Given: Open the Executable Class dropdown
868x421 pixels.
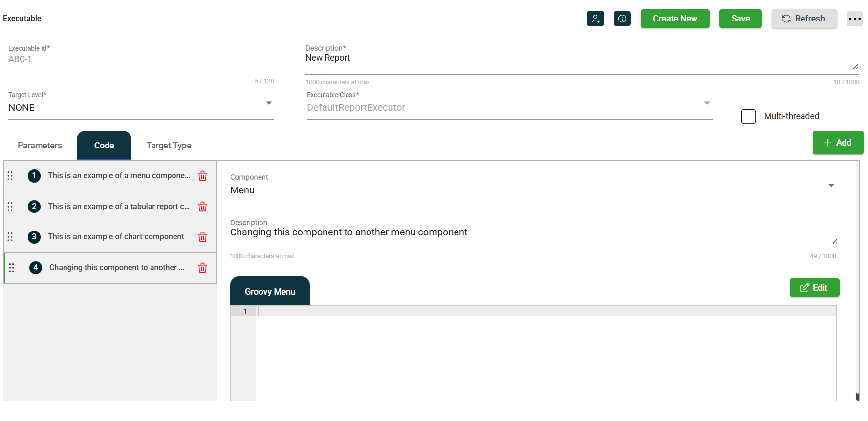Looking at the screenshot, I should point(707,103).
